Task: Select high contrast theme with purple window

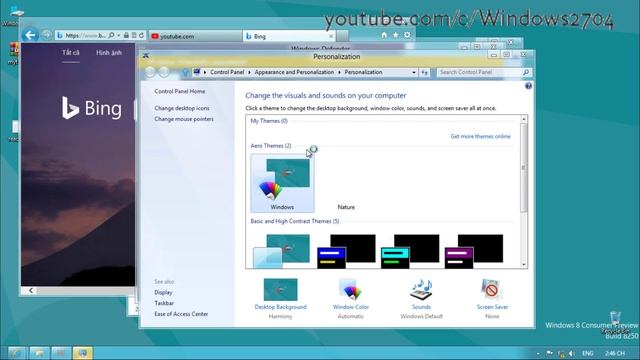Action: (x=474, y=250)
